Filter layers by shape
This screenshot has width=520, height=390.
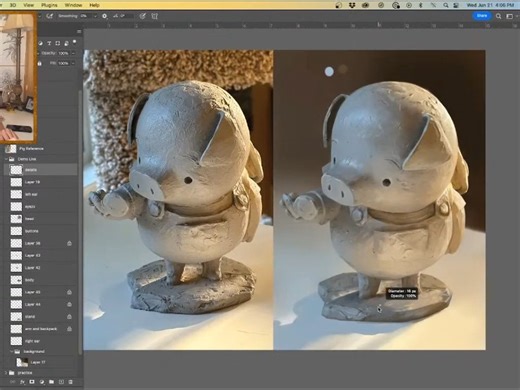tap(57, 43)
